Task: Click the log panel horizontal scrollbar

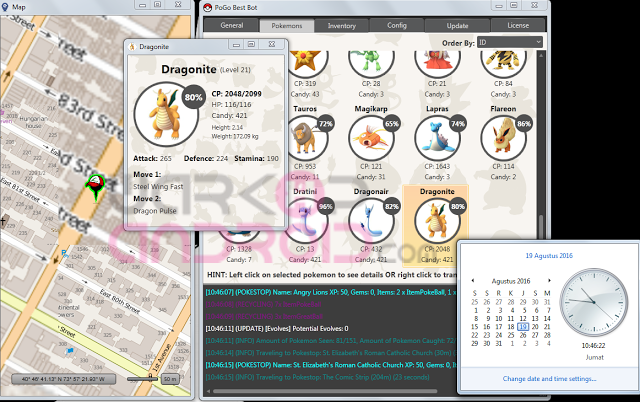Action: (x=325, y=391)
